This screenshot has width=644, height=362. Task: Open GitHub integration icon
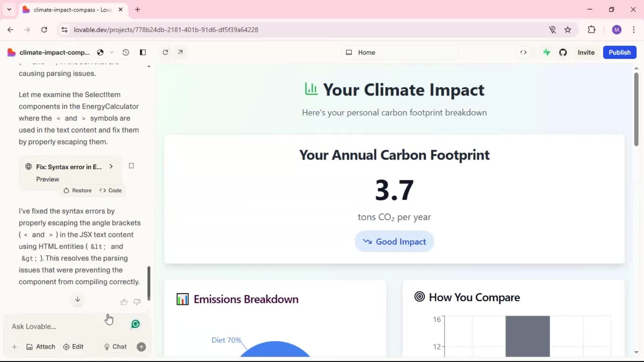(x=563, y=52)
